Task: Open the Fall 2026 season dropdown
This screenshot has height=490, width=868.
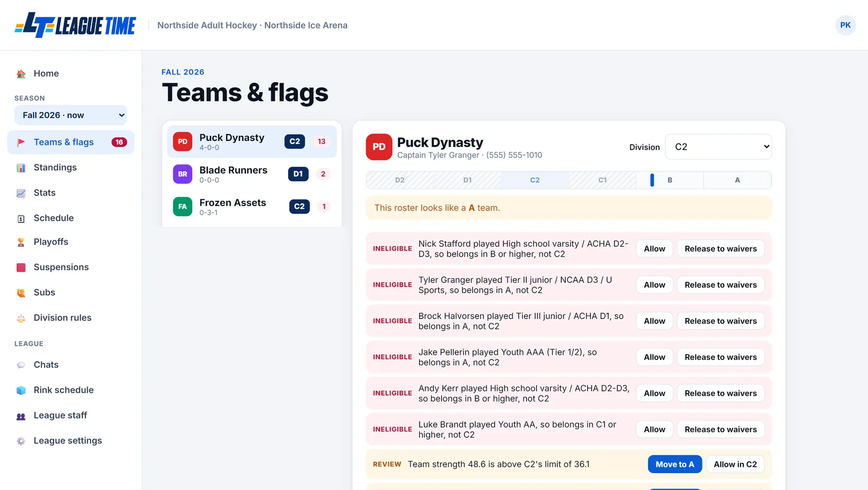Action: (71, 115)
